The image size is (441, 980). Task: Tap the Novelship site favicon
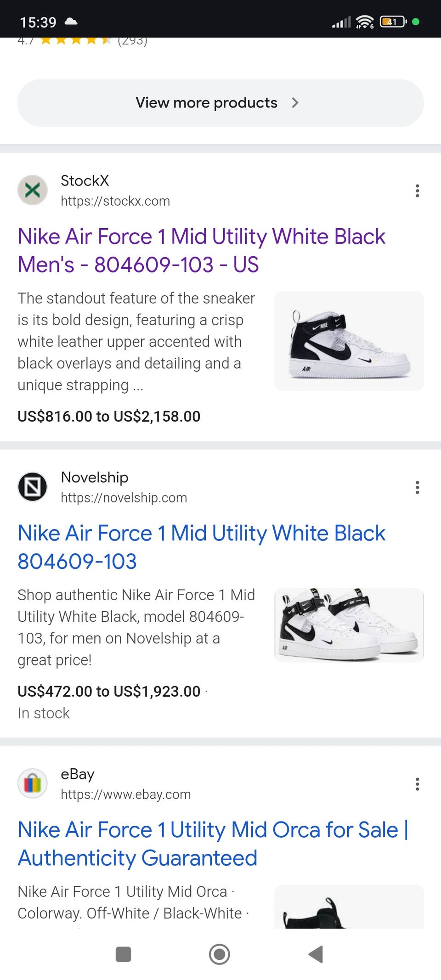33,487
